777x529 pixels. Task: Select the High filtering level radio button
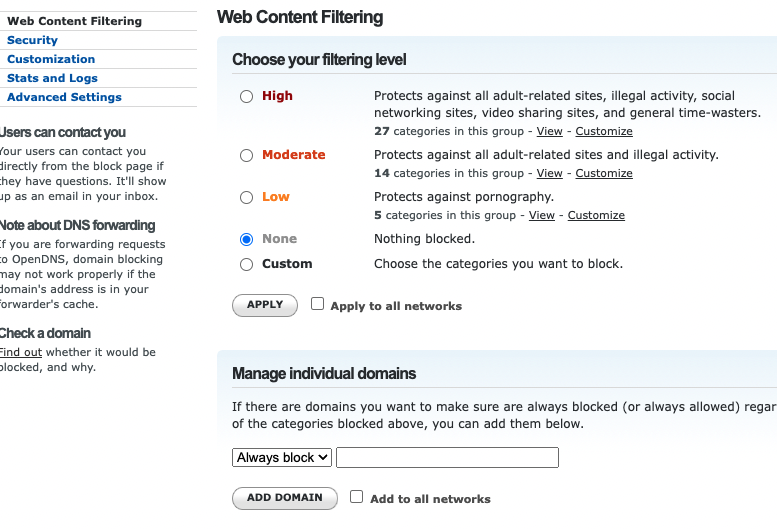[x=247, y=97]
